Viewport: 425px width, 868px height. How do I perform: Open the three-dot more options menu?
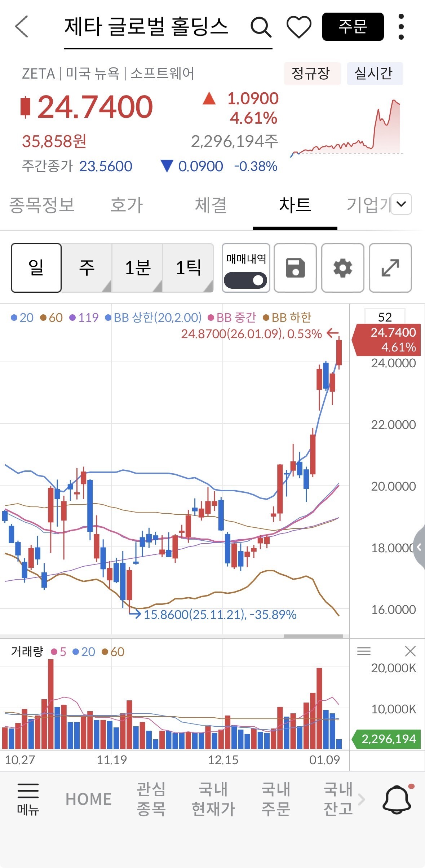(401, 27)
